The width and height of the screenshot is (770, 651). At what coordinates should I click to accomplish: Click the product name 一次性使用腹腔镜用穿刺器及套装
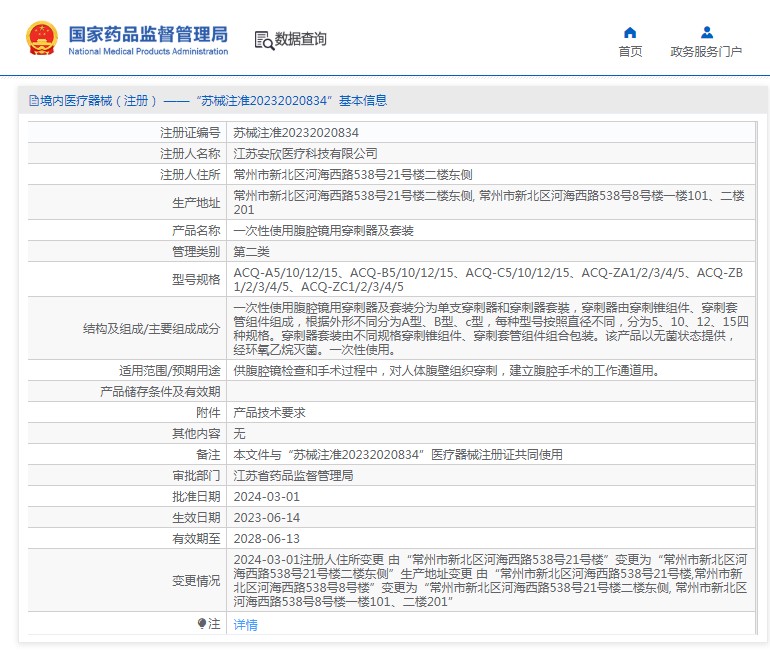coord(323,230)
